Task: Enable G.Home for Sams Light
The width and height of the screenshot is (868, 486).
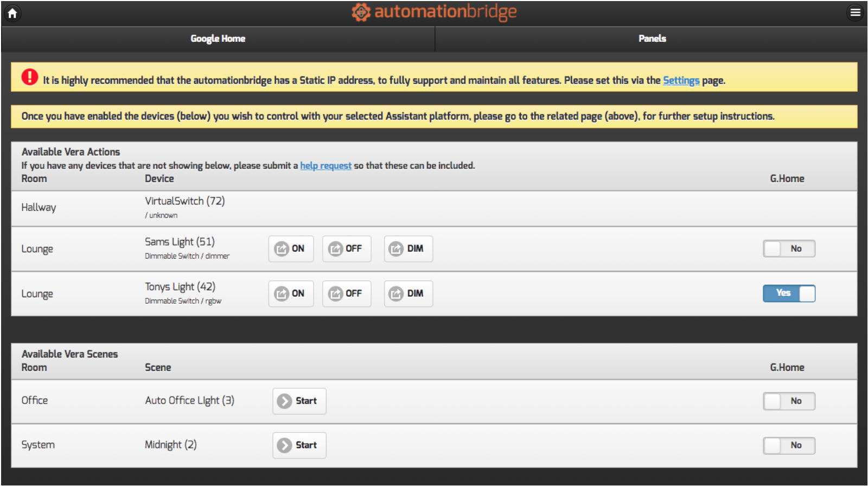Action: 789,249
